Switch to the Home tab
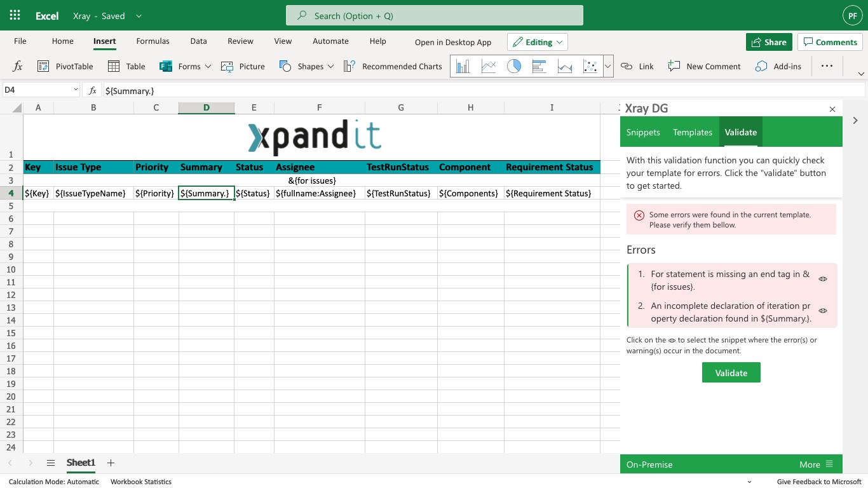This screenshot has width=868, height=488. [63, 41]
